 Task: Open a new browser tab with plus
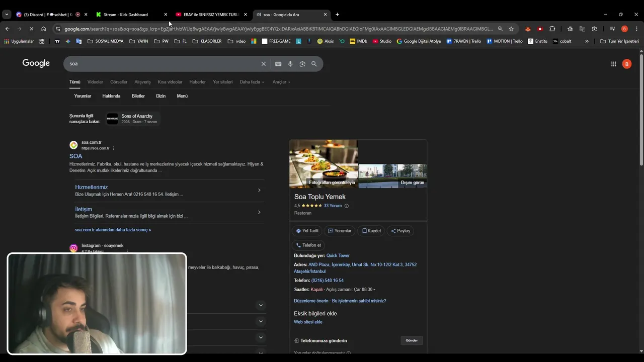tap(337, 15)
